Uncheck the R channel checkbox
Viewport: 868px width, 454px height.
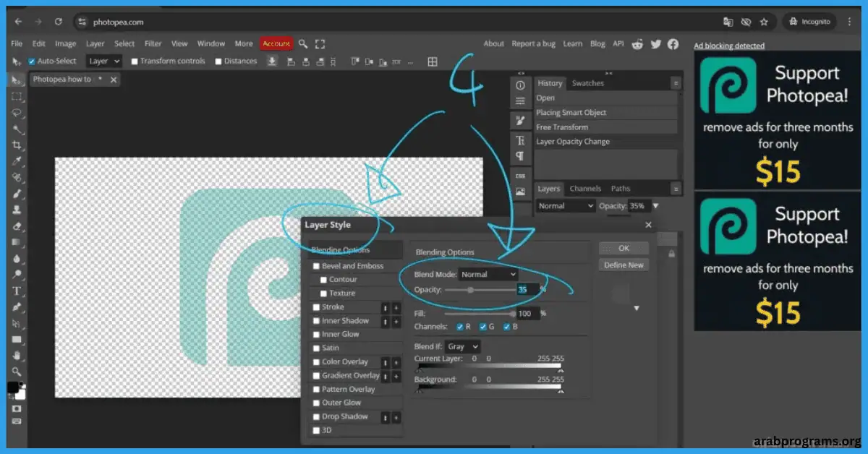(x=460, y=327)
